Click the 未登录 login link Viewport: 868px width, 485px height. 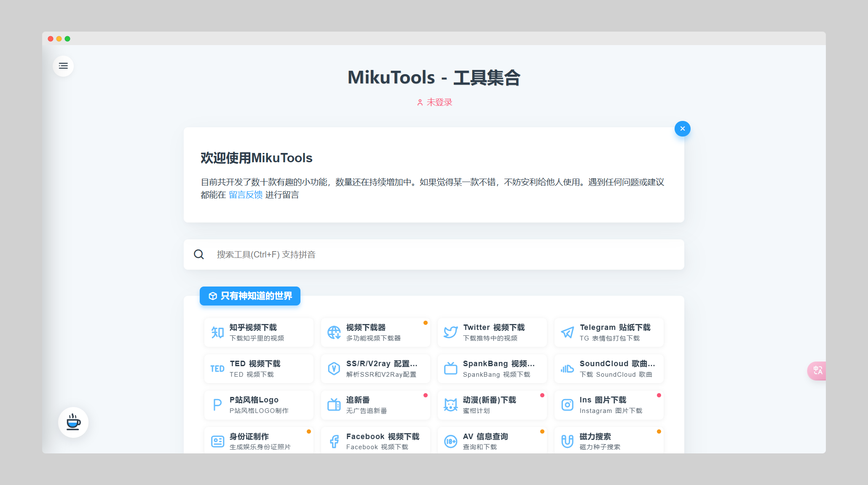click(x=439, y=102)
